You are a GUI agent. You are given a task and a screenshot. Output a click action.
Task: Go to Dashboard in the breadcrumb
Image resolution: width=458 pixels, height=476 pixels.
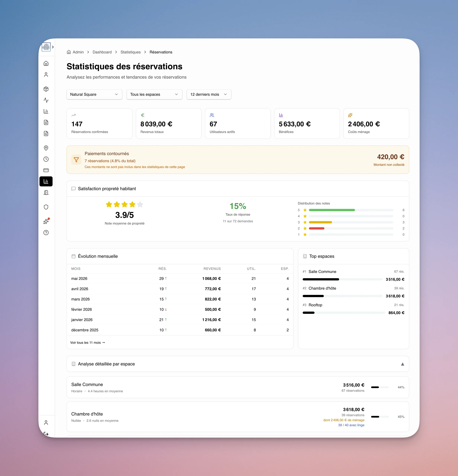102,52
